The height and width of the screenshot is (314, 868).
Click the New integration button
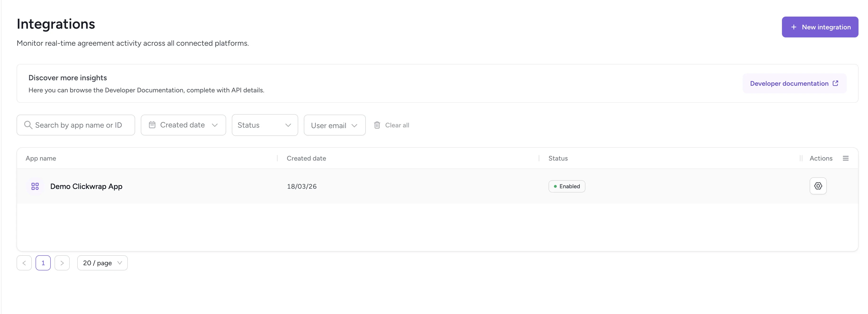[820, 27]
